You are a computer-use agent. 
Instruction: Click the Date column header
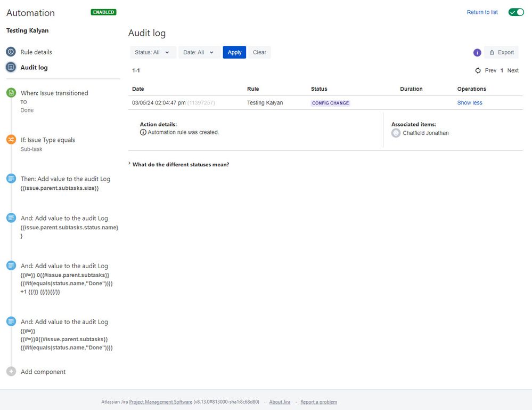[138, 89]
